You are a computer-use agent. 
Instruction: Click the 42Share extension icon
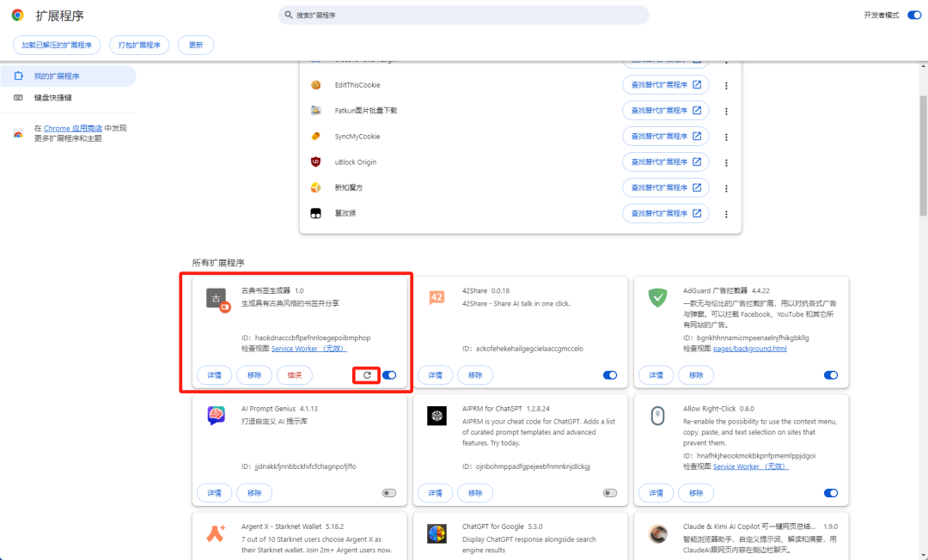pyautogui.click(x=437, y=297)
